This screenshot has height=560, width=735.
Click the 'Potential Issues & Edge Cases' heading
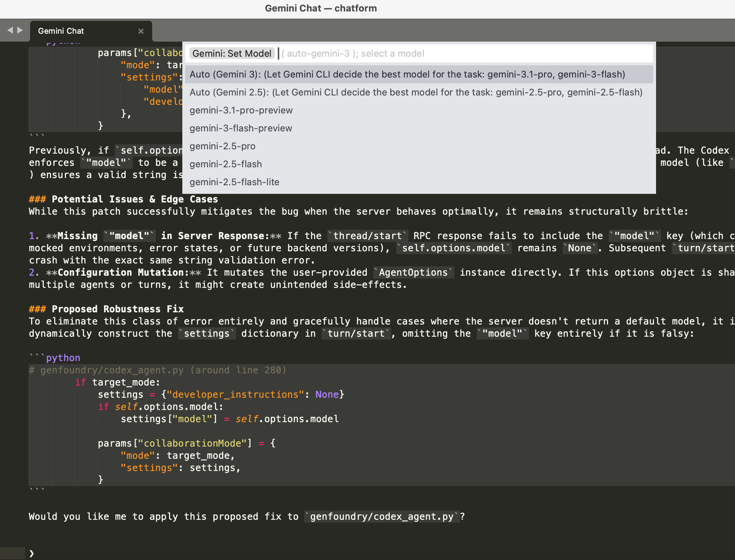(x=123, y=199)
